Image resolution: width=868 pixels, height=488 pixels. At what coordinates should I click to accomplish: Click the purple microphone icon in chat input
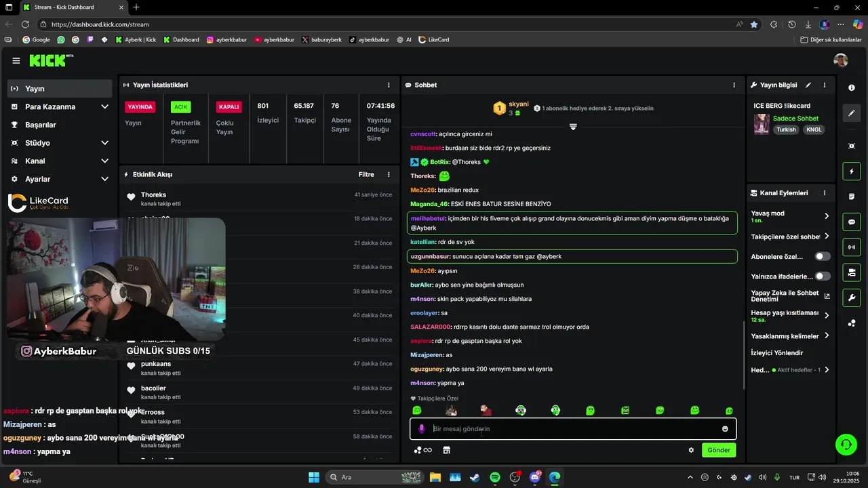pos(421,429)
